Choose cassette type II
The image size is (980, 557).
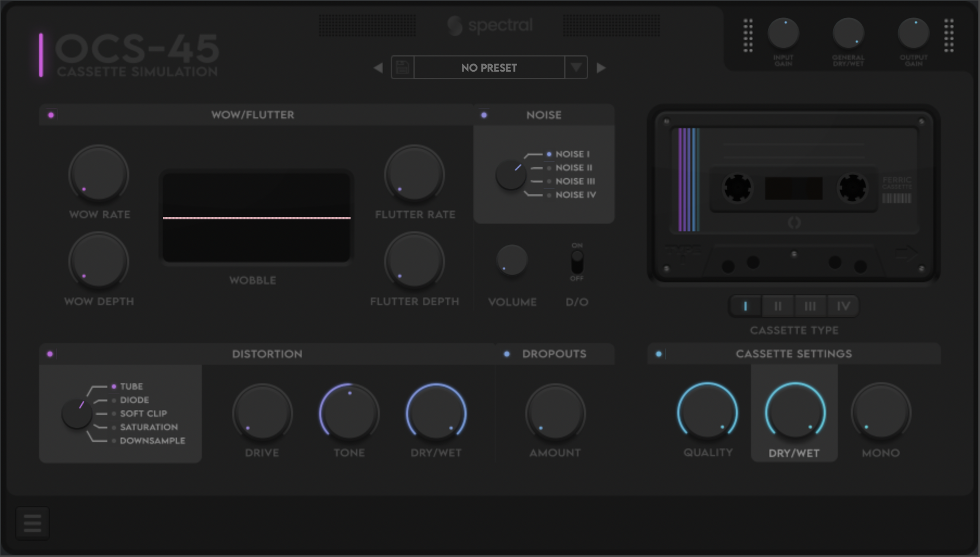click(778, 306)
